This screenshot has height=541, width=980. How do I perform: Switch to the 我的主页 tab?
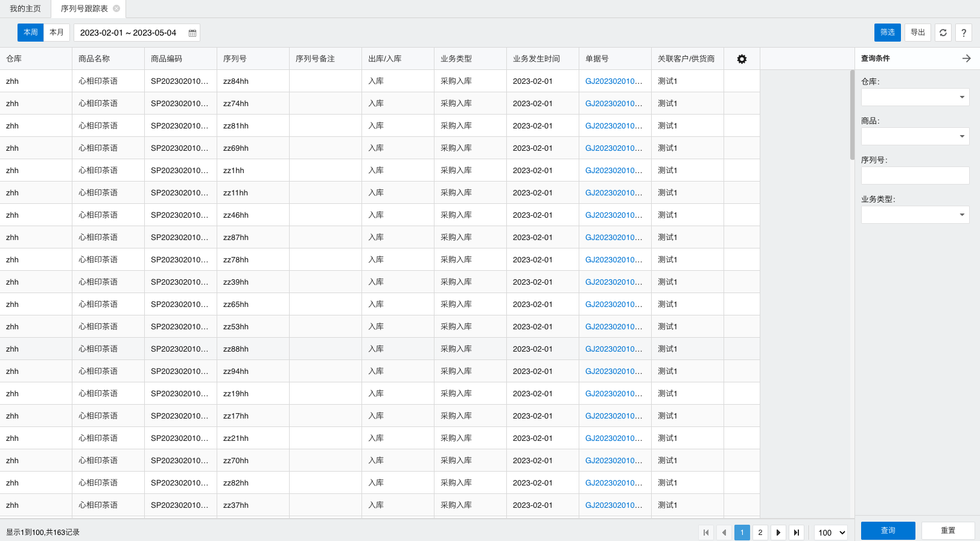(x=25, y=8)
